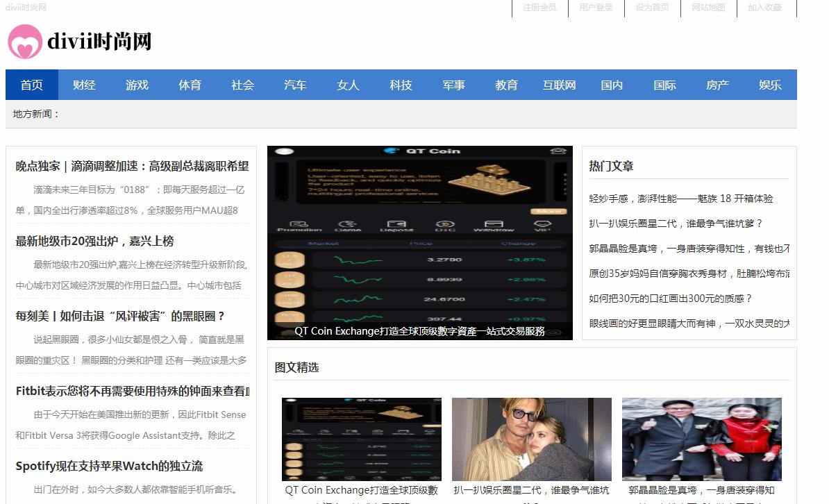Open hot article 如何把30元的口红
The height and width of the screenshot is (504, 829).
671,299
